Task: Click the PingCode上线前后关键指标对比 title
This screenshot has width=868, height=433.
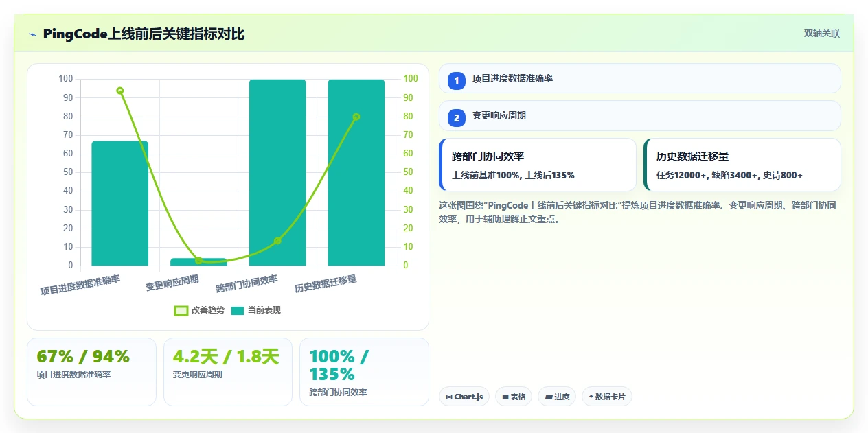Action: click(x=144, y=34)
